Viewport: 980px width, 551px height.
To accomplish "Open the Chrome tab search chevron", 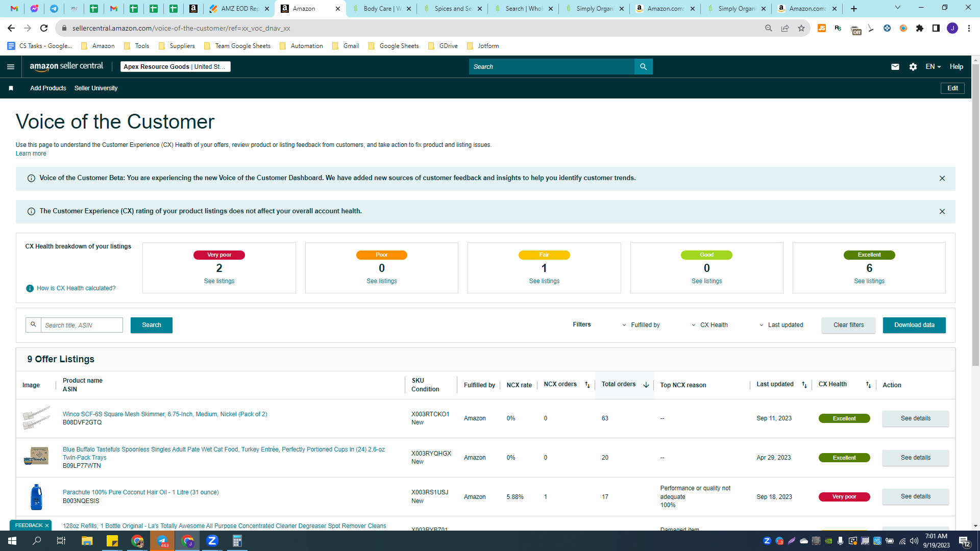I will [x=898, y=8].
